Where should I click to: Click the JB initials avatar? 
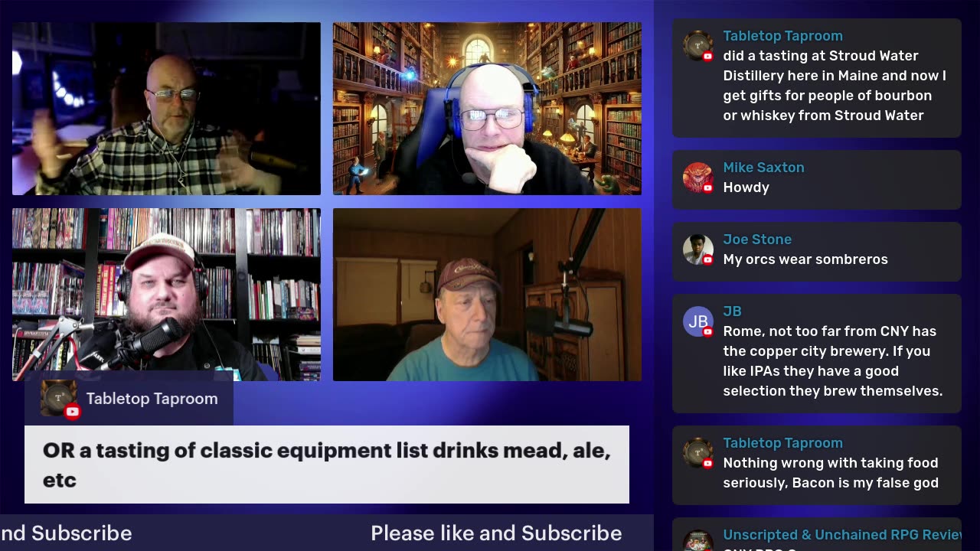pos(697,321)
